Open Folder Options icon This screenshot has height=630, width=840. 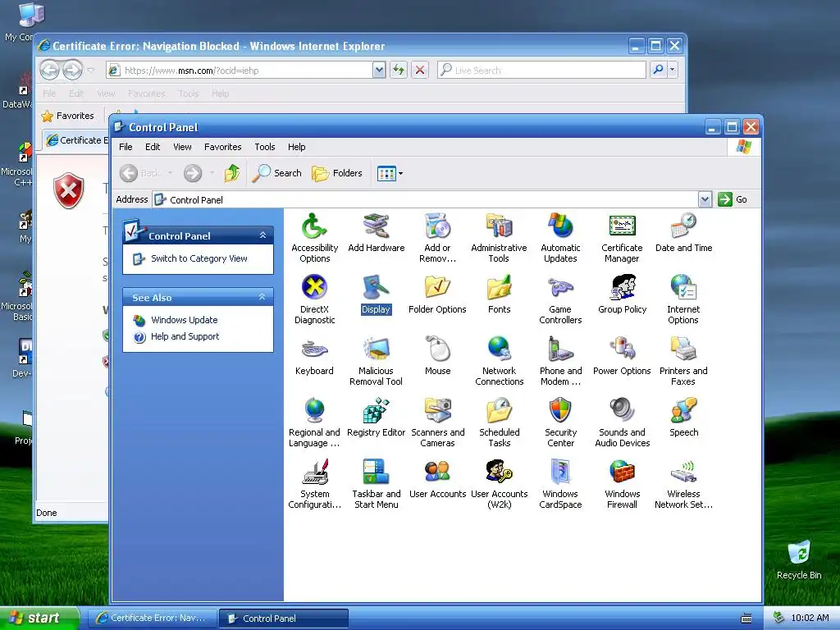tap(438, 294)
